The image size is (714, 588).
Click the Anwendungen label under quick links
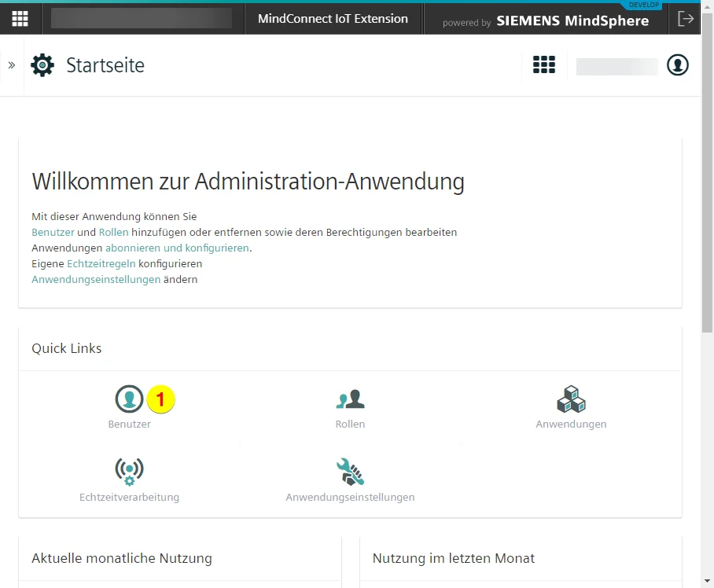571,424
